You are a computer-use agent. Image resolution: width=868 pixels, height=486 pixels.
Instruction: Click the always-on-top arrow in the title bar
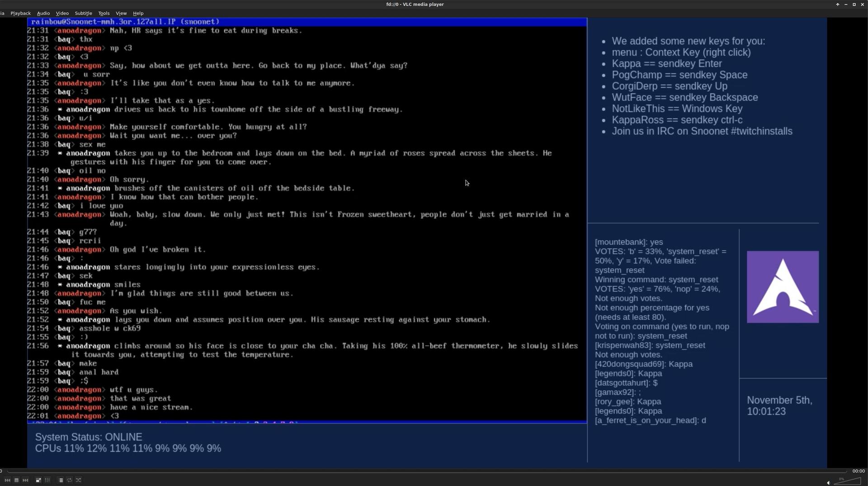(838, 4)
